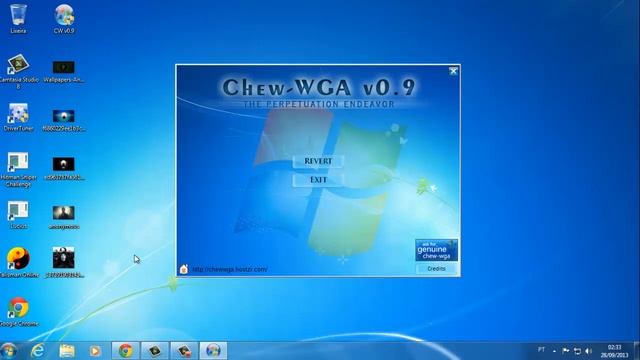This screenshot has height=360, width=640.
Task: Switch to Google Chrome in the taskbar
Action: click(126, 351)
